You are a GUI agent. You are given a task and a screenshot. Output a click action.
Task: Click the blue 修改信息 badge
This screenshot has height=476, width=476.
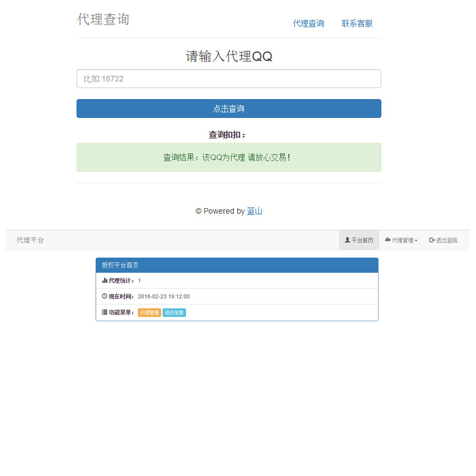coord(174,313)
